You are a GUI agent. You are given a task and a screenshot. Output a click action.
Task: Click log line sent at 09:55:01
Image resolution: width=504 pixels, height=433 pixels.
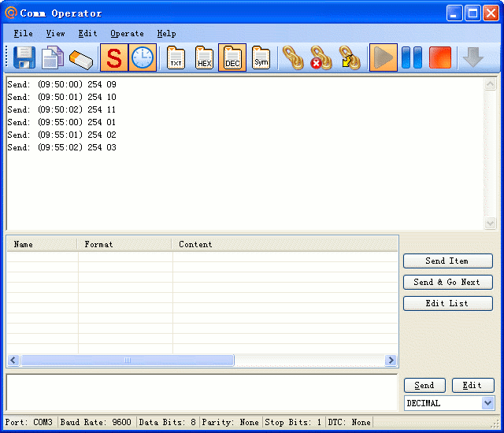click(x=61, y=135)
